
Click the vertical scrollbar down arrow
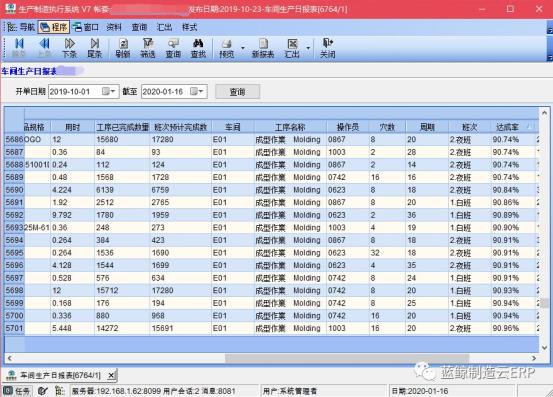[545, 348]
